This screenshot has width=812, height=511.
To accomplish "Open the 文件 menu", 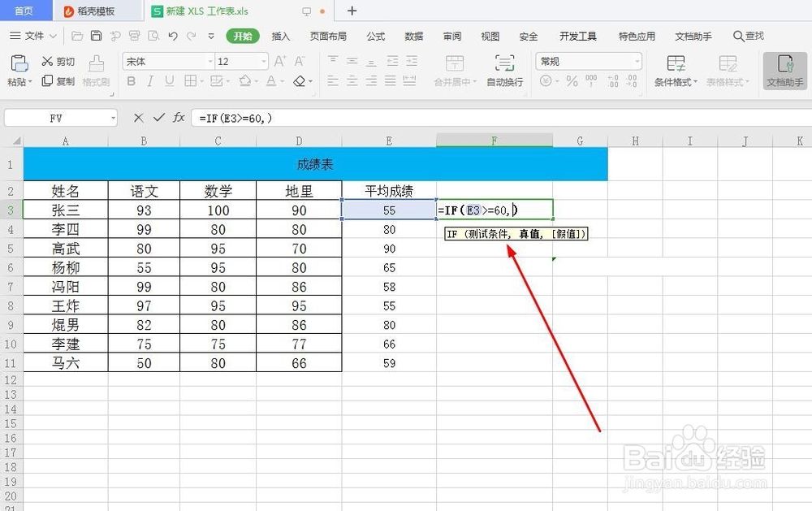I will coord(34,36).
